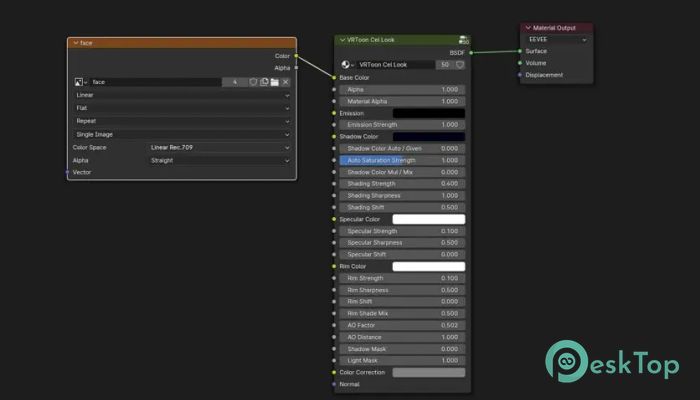Toggle fake user shield for VRToon Cel Look group
700x400 pixels.
point(460,65)
